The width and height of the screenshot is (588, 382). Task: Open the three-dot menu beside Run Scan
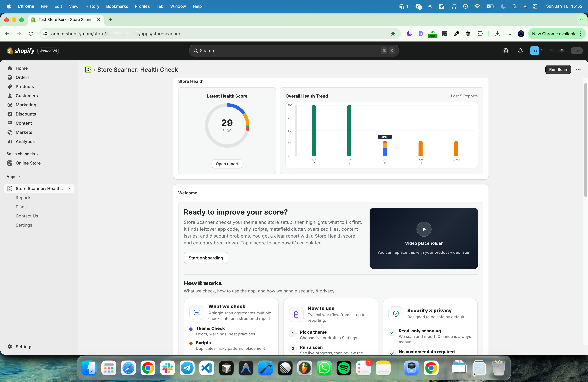[x=578, y=69]
